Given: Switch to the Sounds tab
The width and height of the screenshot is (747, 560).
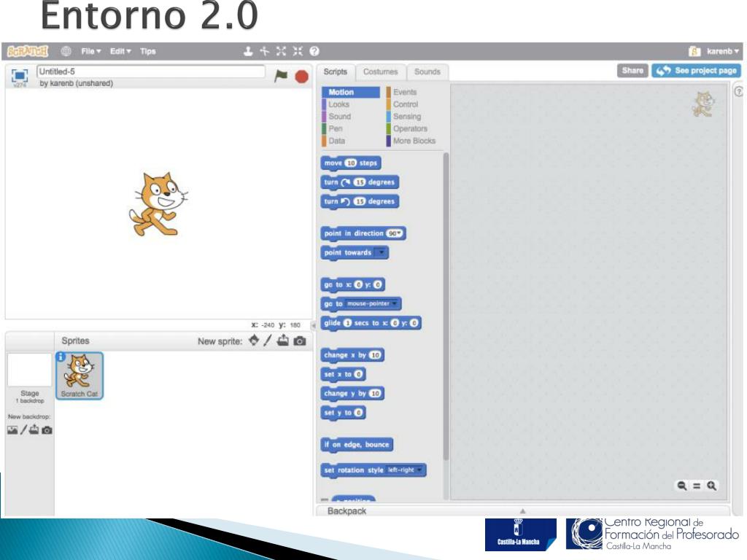Looking at the screenshot, I should (427, 72).
